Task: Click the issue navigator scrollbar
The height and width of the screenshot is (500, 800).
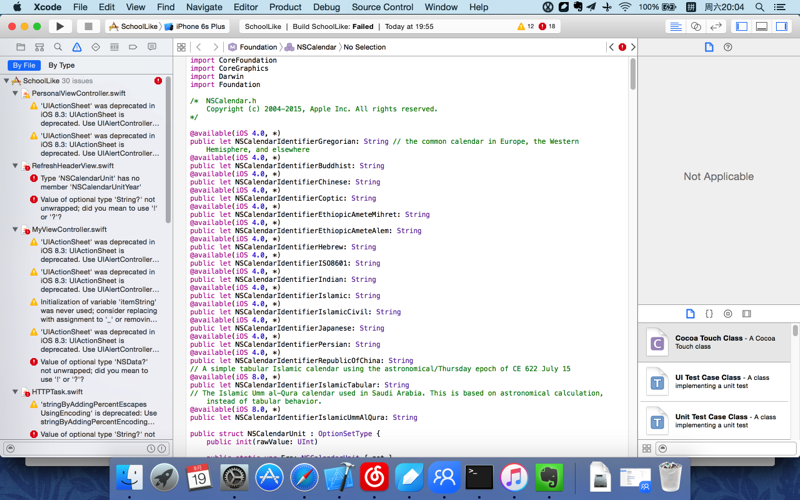Action: [x=168, y=149]
